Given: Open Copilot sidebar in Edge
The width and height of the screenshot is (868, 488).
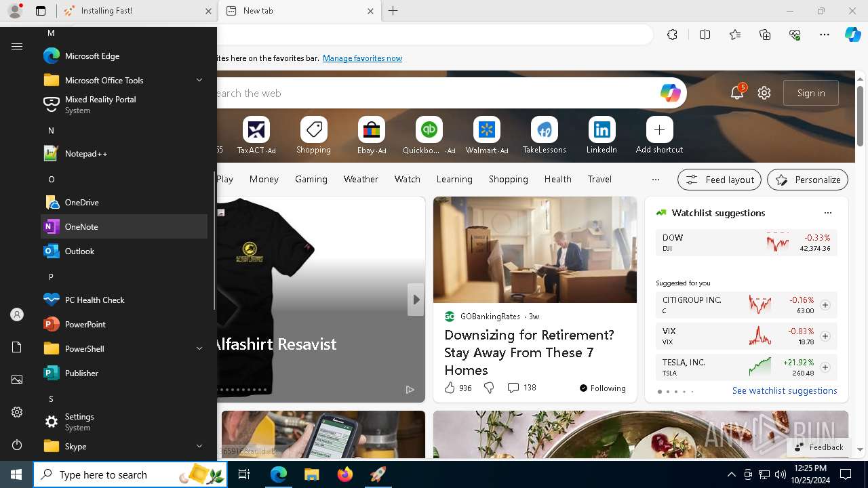Looking at the screenshot, I should coord(853,35).
